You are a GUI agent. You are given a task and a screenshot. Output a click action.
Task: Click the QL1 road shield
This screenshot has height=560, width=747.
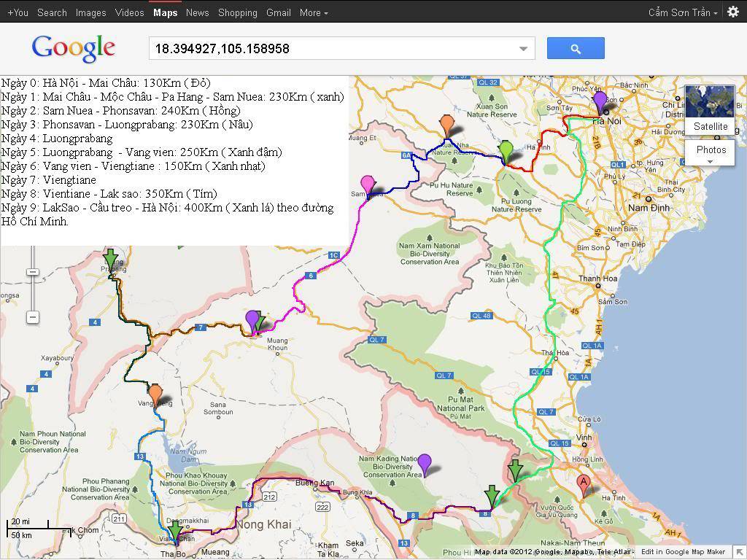617,165
